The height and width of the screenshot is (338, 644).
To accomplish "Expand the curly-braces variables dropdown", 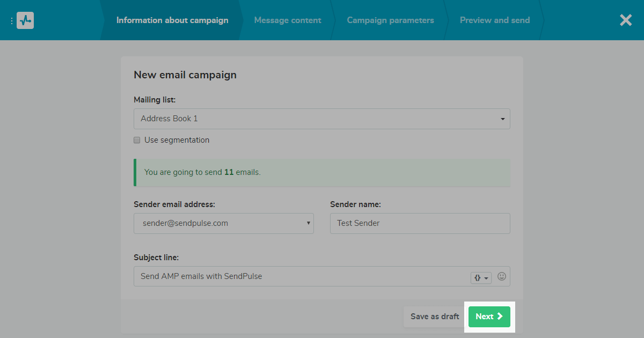I will (x=481, y=277).
